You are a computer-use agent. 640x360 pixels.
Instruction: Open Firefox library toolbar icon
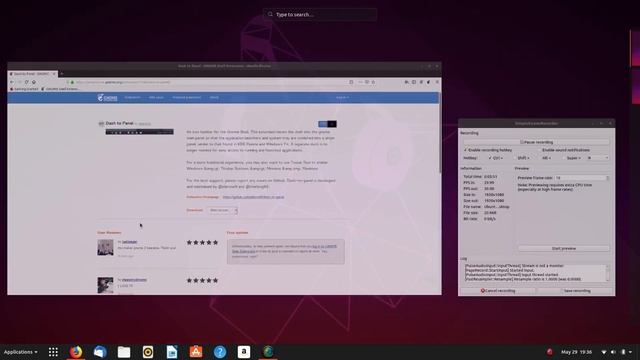click(407, 82)
